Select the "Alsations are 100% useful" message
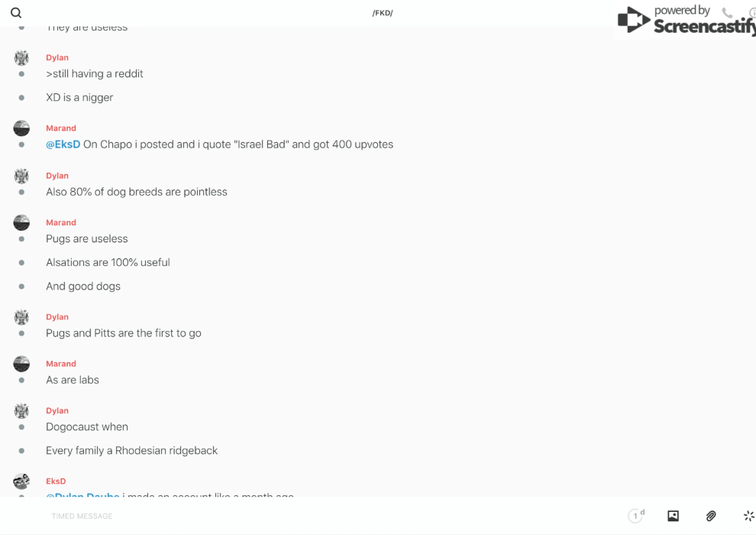This screenshot has width=756, height=535. coord(108,263)
